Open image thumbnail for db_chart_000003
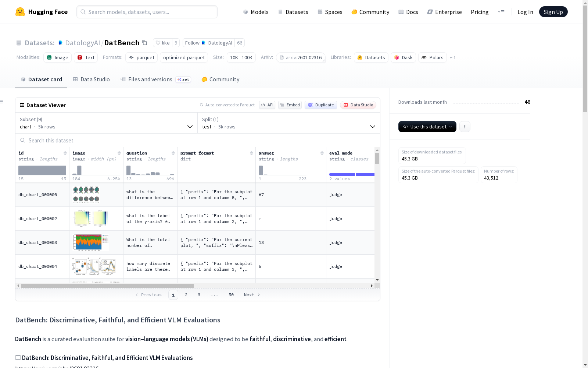 (90, 243)
